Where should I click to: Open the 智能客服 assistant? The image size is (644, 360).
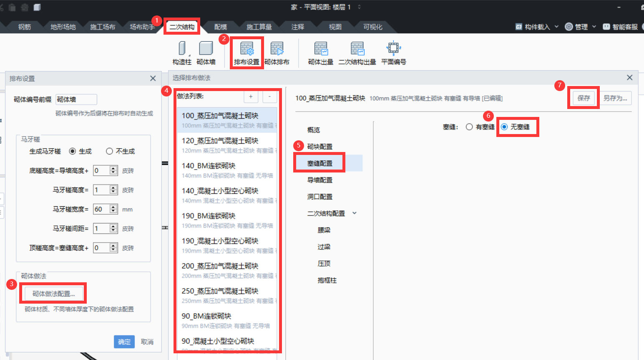(621, 27)
